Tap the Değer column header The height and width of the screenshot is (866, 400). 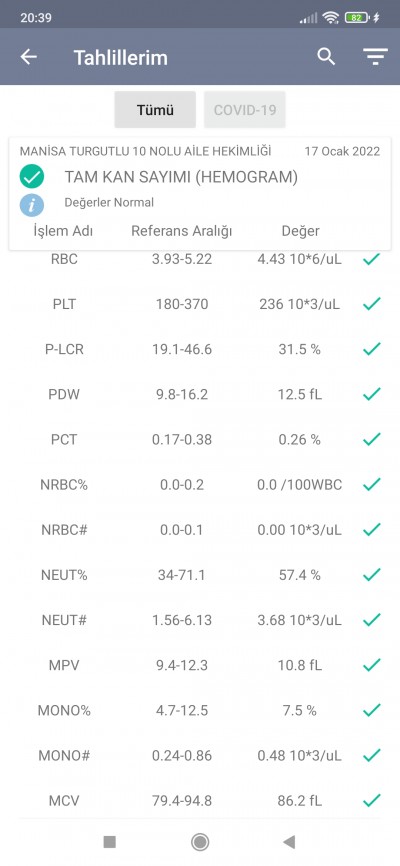[301, 231]
